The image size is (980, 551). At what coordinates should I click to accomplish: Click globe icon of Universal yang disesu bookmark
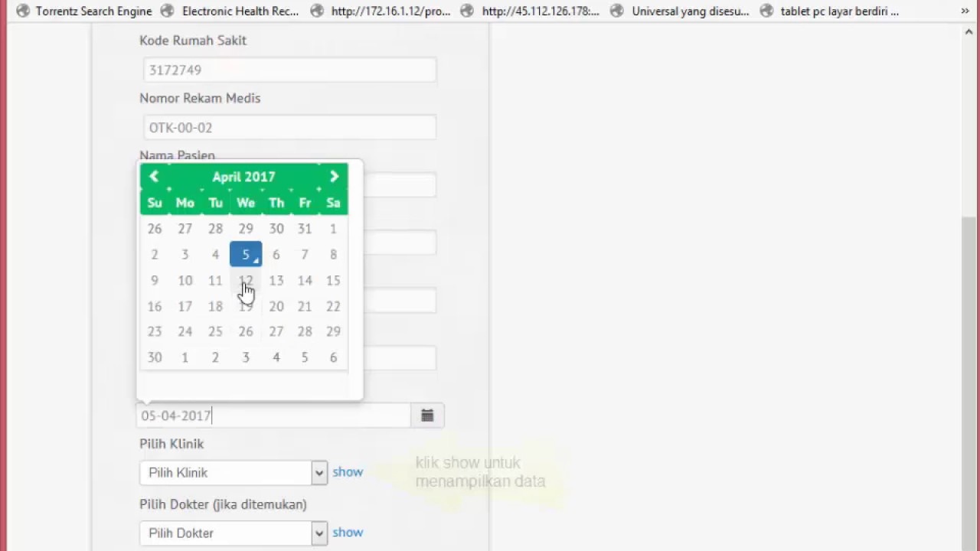(x=619, y=11)
